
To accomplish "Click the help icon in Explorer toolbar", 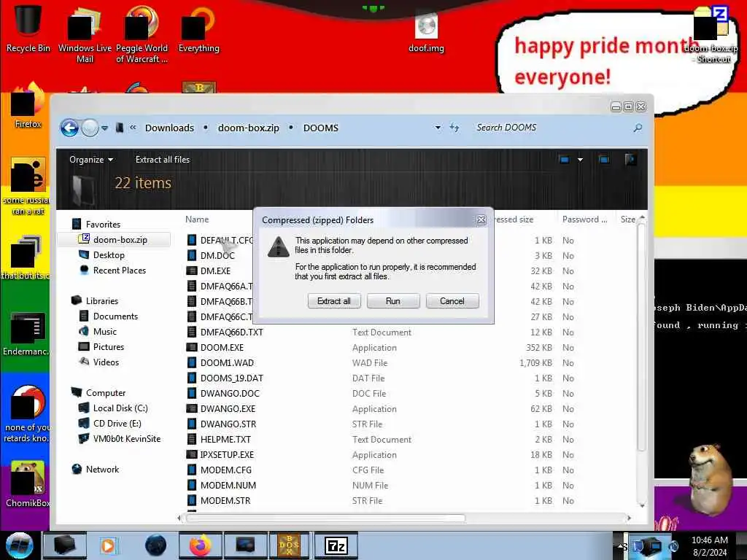I will pyautogui.click(x=630, y=160).
